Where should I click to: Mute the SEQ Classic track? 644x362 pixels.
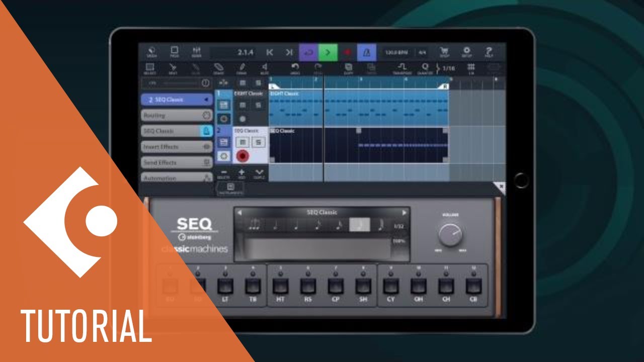pyautogui.click(x=243, y=142)
